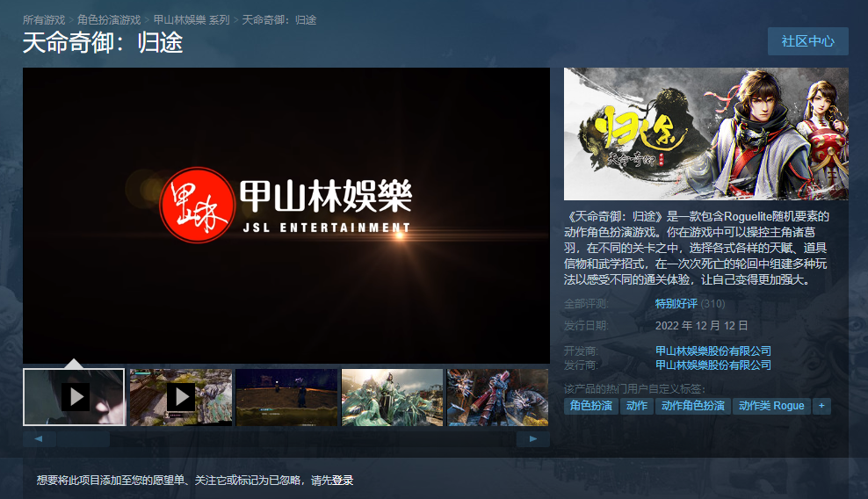Screen dimensions: 868x499
Task: Click the thumbnail strip scrollbar handle
Action: point(83,438)
